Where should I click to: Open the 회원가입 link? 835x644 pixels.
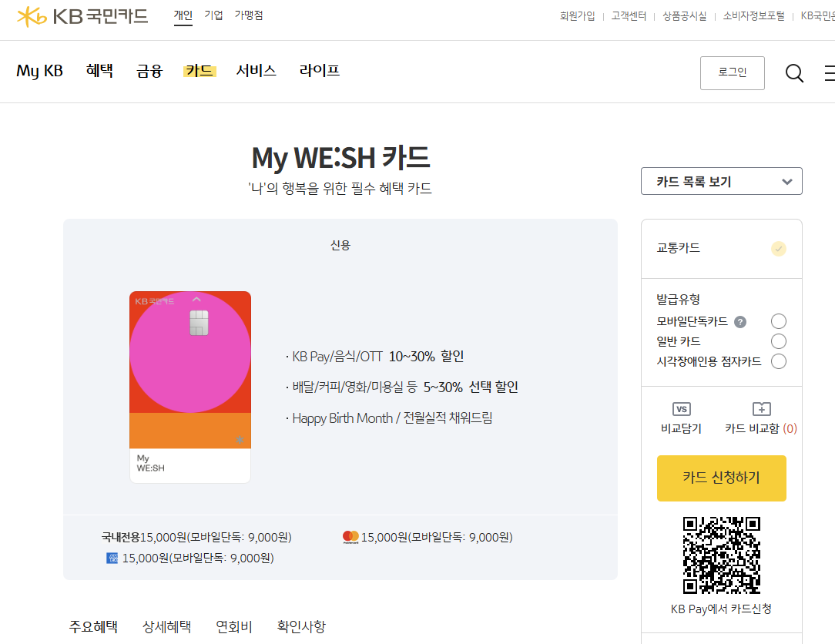click(577, 16)
